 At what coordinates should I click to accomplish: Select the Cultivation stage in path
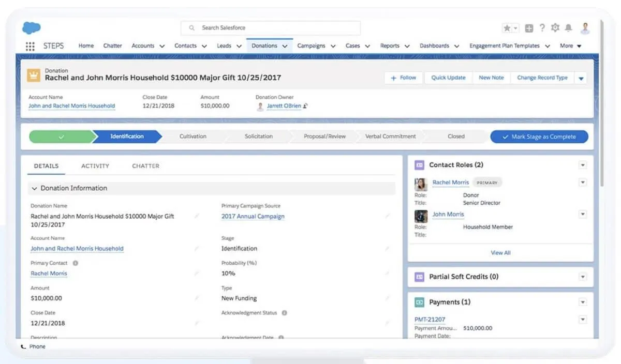tap(193, 136)
